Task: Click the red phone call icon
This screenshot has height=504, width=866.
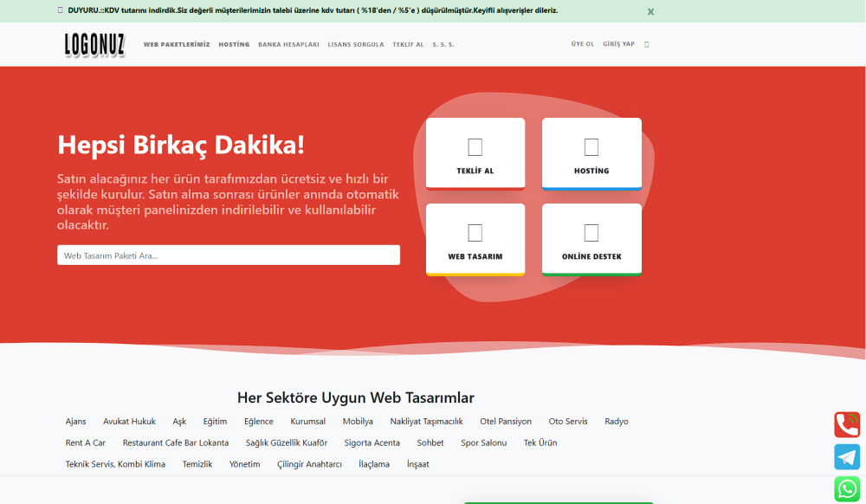Action: click(847, 424)
